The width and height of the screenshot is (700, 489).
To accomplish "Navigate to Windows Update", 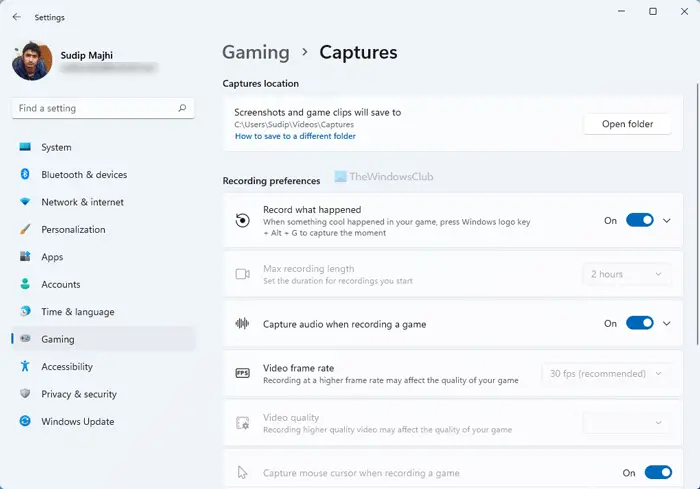I will tap(103, 421).
